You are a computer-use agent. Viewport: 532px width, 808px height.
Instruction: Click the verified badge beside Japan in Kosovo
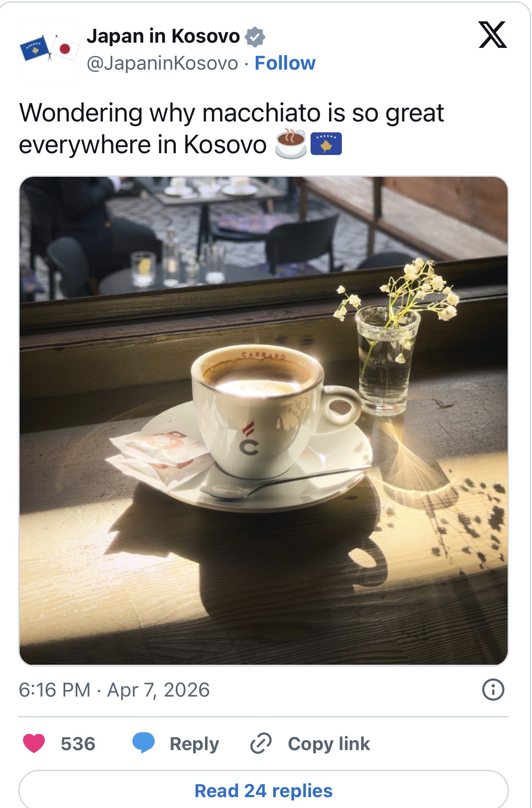255,37
